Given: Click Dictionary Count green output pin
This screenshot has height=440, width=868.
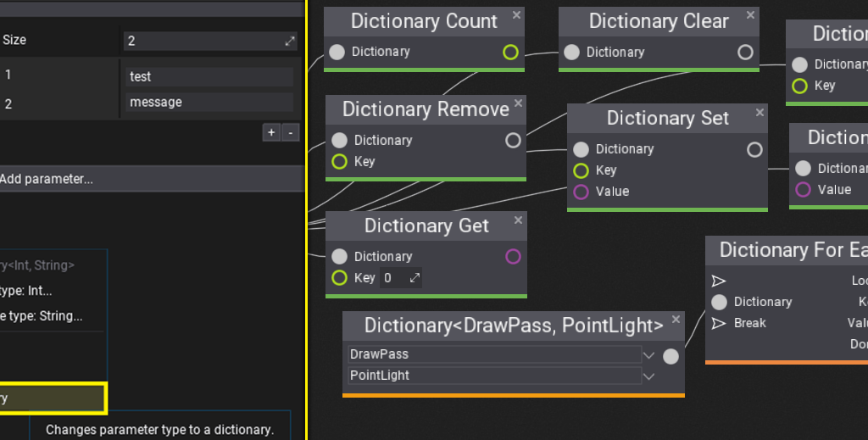Looking at the screenshot, I should (510, 52).
